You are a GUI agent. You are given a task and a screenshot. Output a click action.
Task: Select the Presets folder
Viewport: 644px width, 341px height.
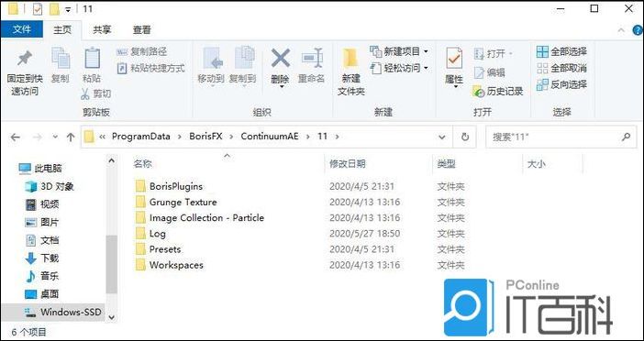(158, 249)
